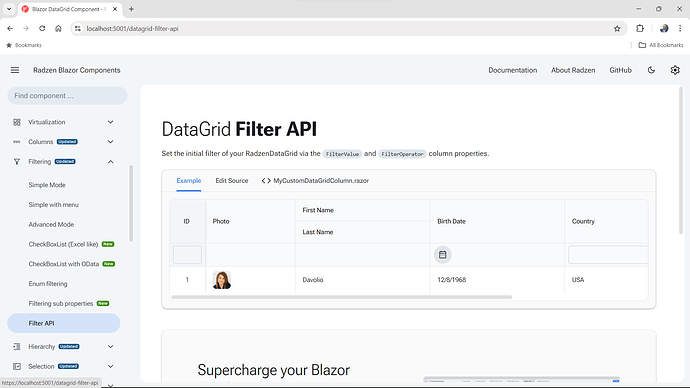Image resolution: width=690 pixels, height=388 pixels.
Task: Open Chrome three-dot menu
Action: pos(680,29)
